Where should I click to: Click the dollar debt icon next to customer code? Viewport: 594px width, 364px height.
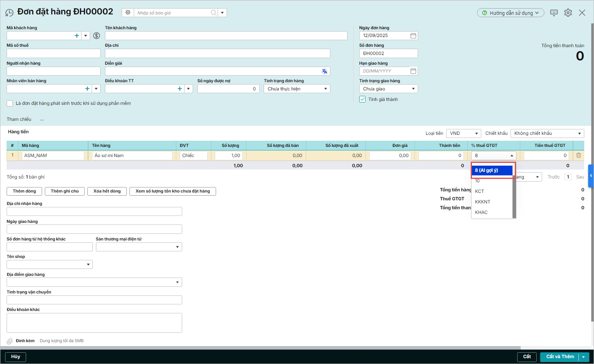[x=96, y=36]
